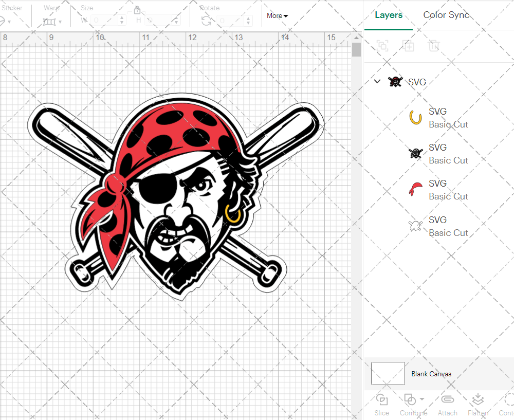Click the Slice tool

[x=382, y=405]
